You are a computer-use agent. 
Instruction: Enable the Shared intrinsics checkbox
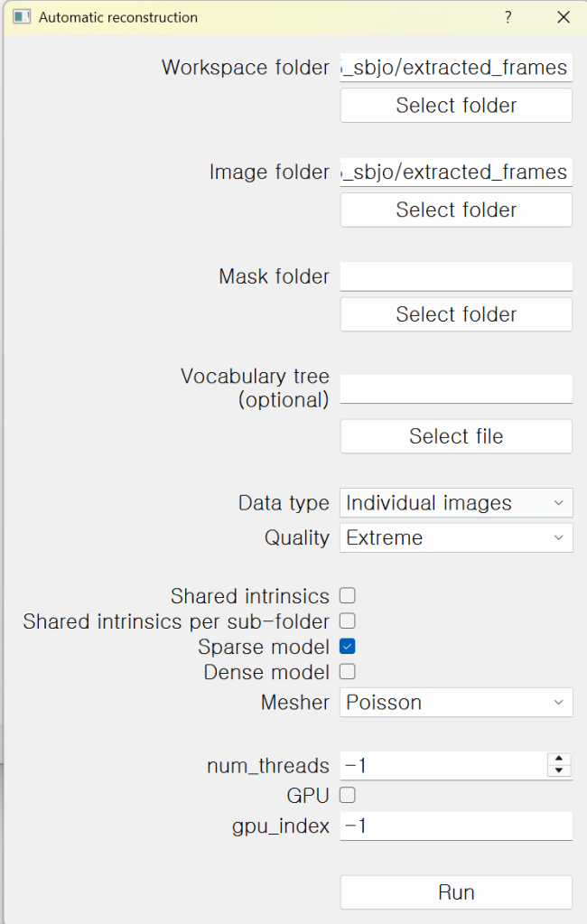[x=348, y=596]
